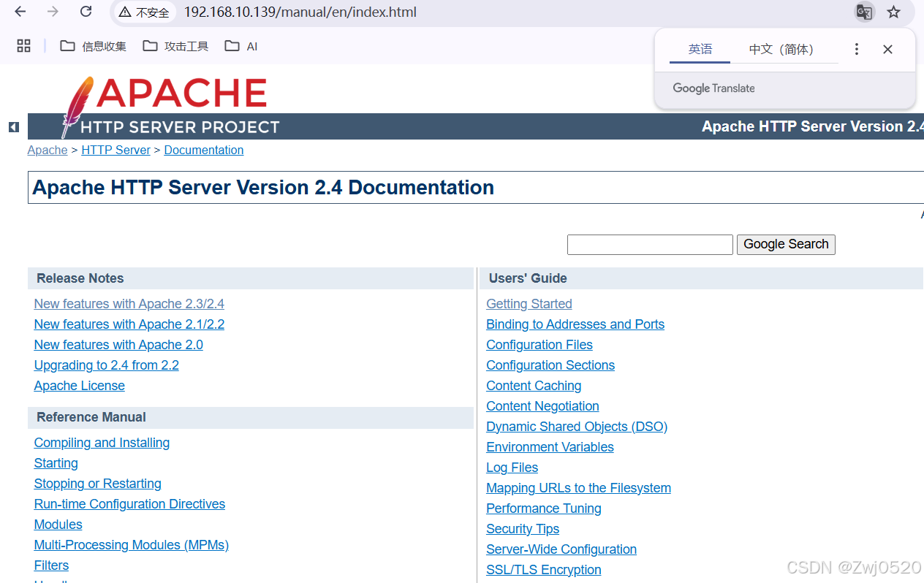Open the Documentation breadcrumb link

(204, 150)
